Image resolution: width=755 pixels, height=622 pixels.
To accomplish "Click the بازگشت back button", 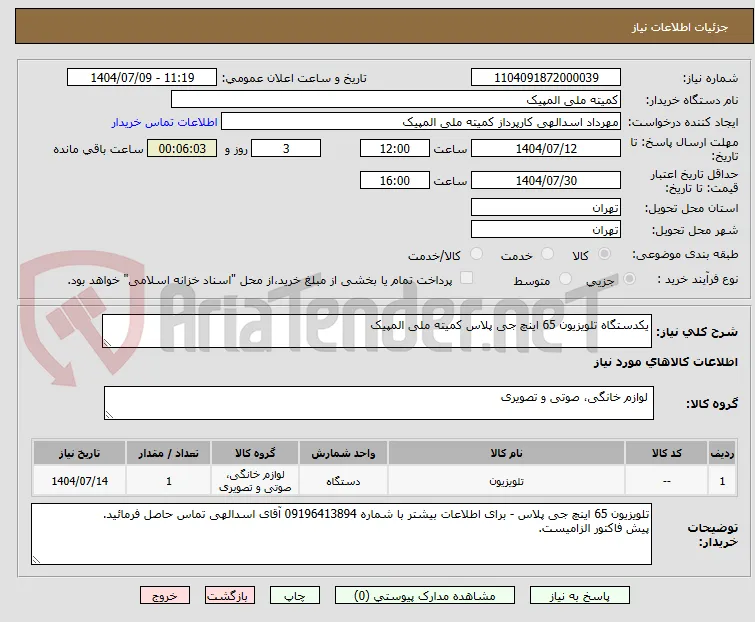I will [x=230, y=596].
